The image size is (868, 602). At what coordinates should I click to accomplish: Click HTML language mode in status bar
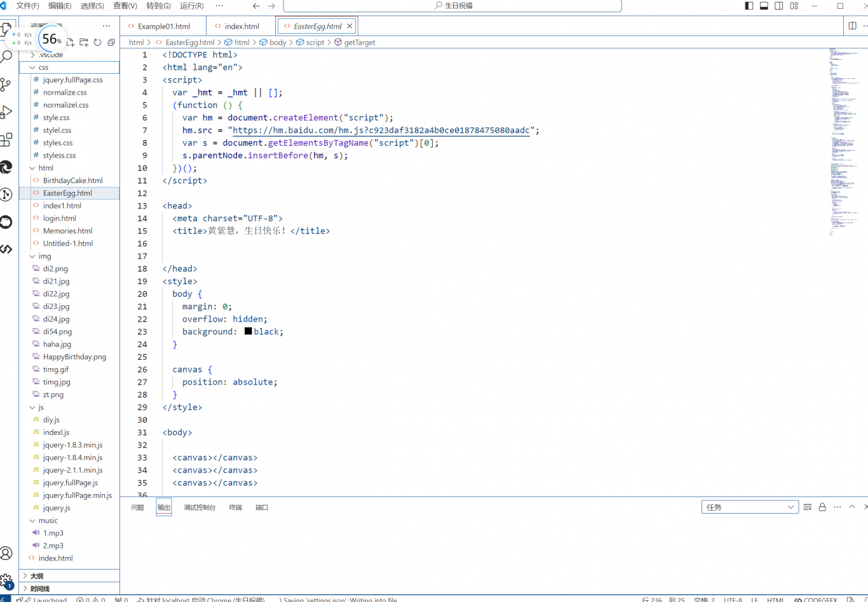[775, 599]
